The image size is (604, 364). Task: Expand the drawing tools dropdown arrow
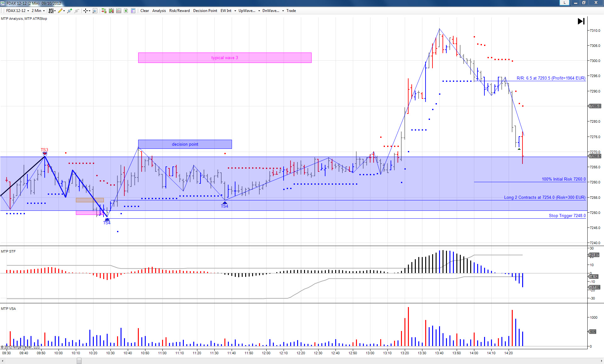coord(64,11)
